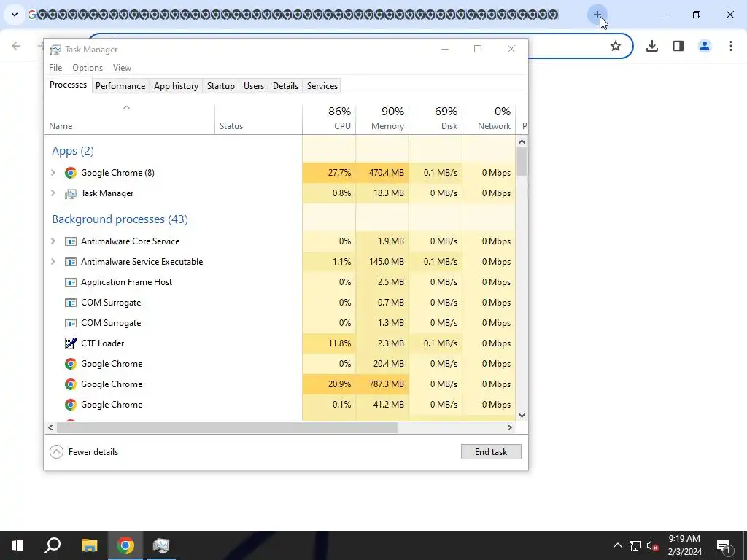The height and width of the screenshot is (560, 747).
Task: Click the 27.7% CPU cell
Action: pos(329,172)
